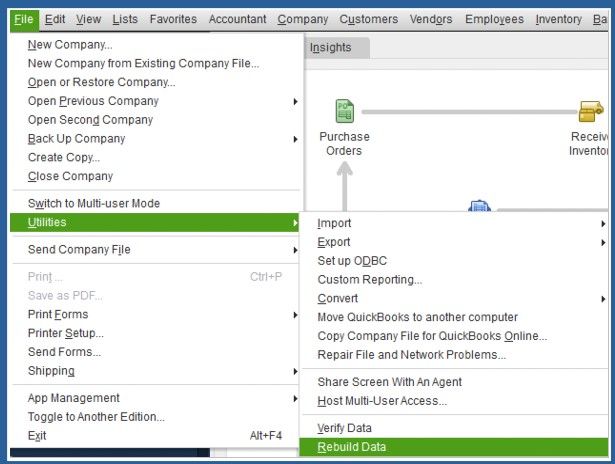
Task: Select Close Company
Action: pyautogui.click(x=155, y=177)
